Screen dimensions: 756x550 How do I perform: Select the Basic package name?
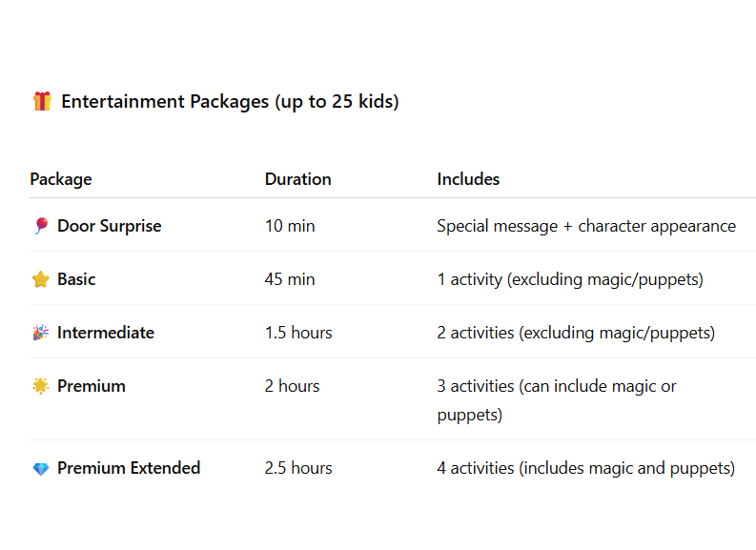76,279
